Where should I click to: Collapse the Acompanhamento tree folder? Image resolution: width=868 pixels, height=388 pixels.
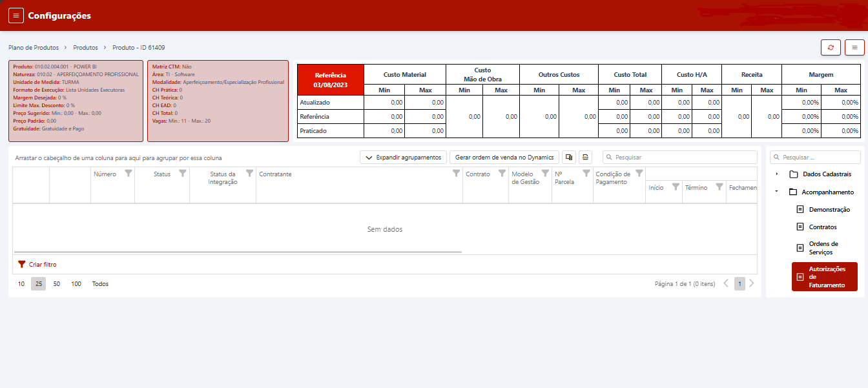coord(777,192)
